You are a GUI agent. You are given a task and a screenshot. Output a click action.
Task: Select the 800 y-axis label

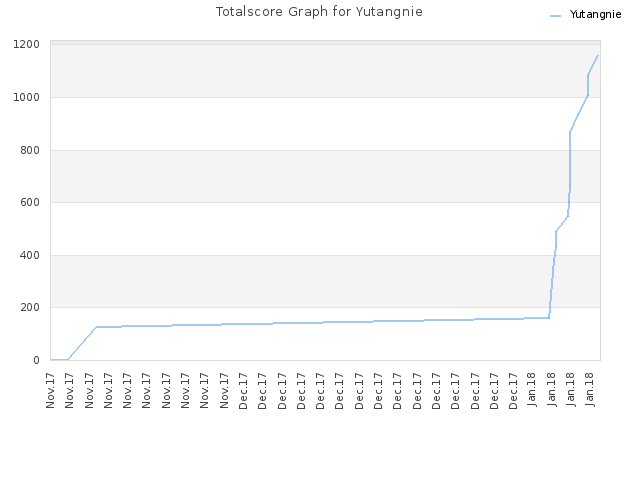click(x=30, y=150)
